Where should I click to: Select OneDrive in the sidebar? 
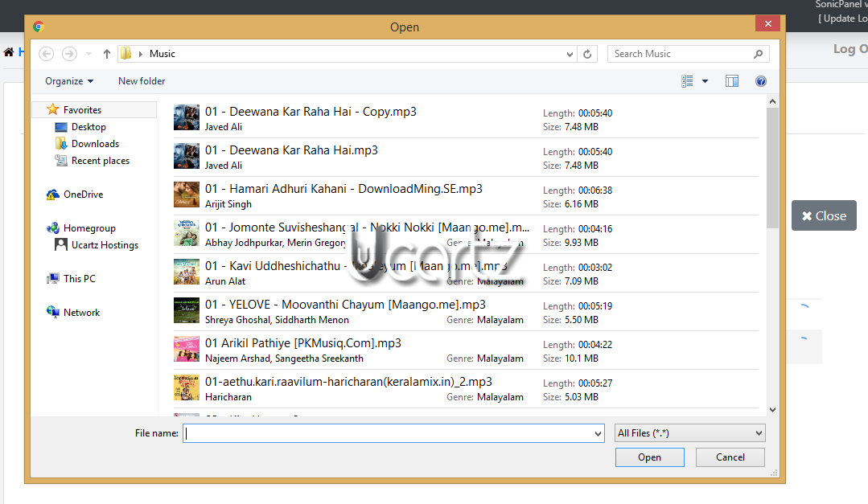point(83,195)
